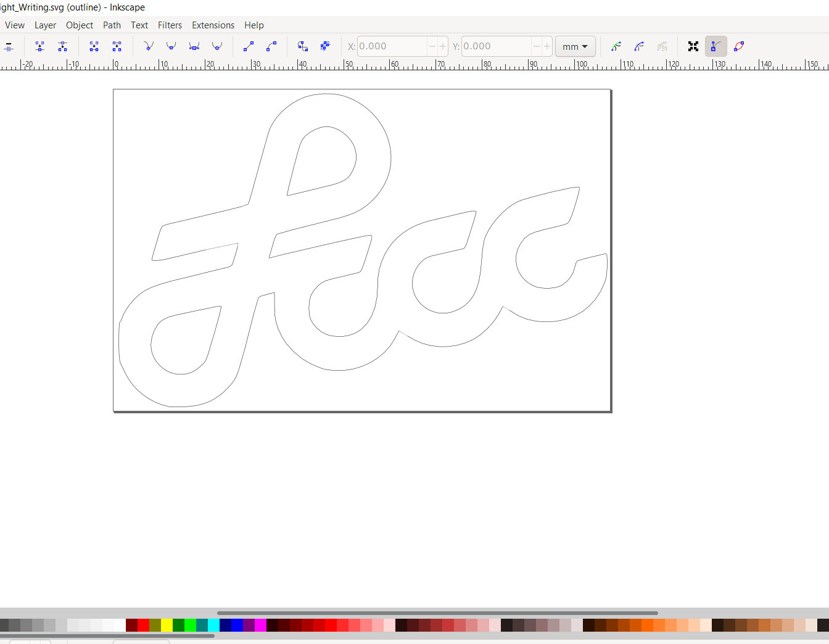Make selected nodes smooth

click(171, 46)
